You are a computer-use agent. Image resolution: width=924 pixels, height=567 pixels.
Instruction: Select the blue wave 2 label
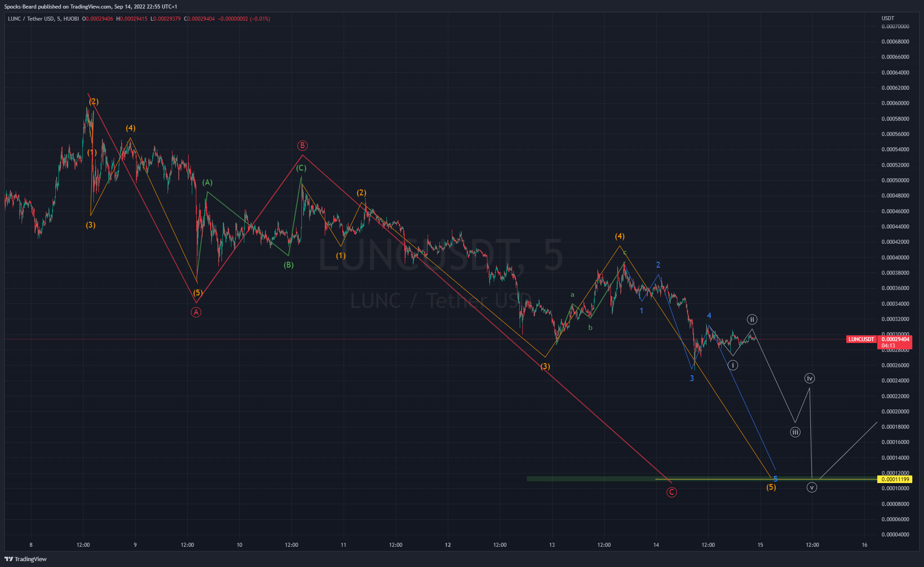[x=658, y=265]
